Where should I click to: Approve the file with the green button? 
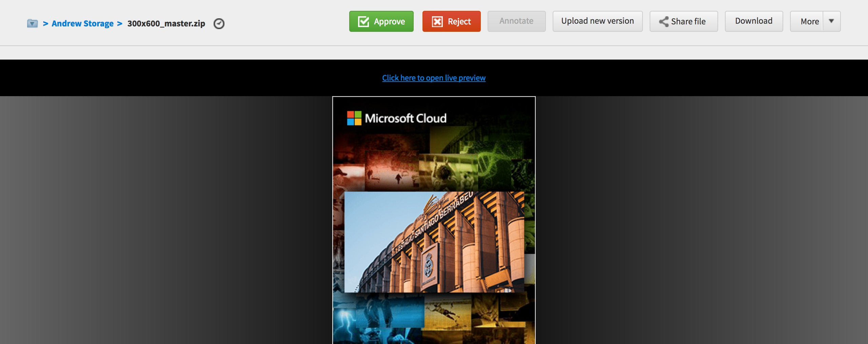point(381,21)
